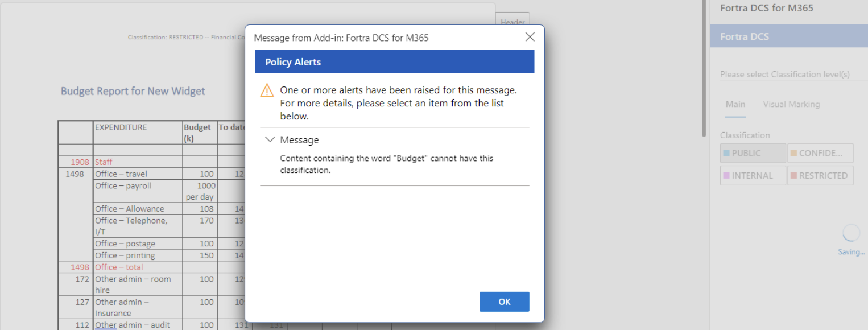868x330 pixels.
Task: Select the Main tab
Action: point(735,105)
